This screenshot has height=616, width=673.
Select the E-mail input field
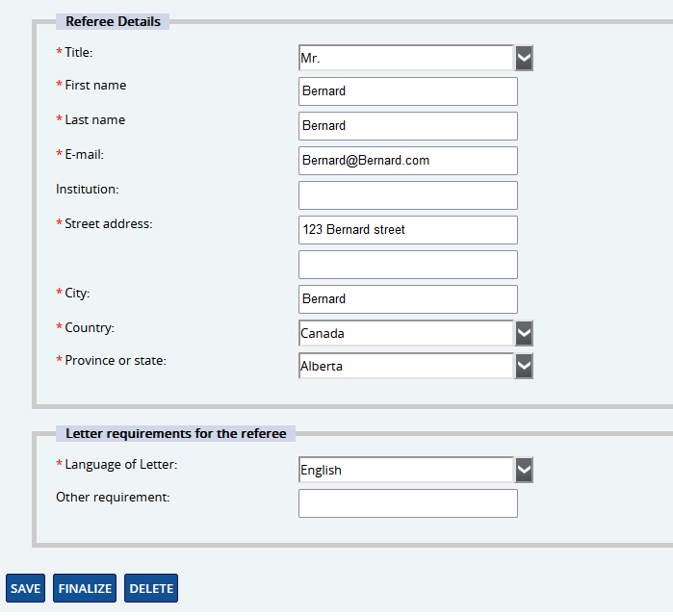[407, 161]
